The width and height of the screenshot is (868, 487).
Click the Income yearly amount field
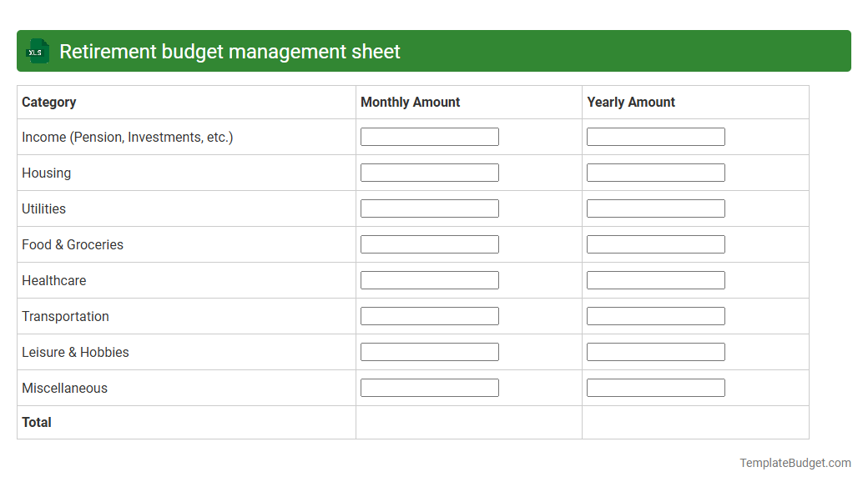tap(656, 136)
